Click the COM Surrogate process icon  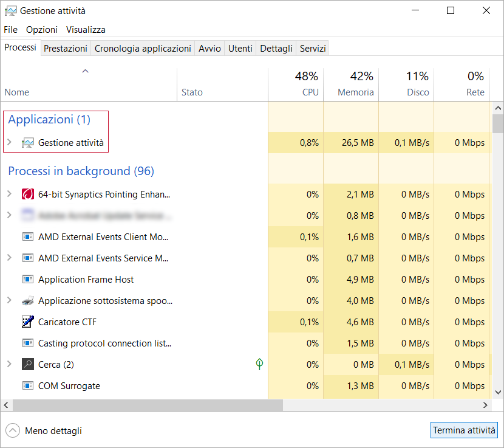[x=27, y=386]
